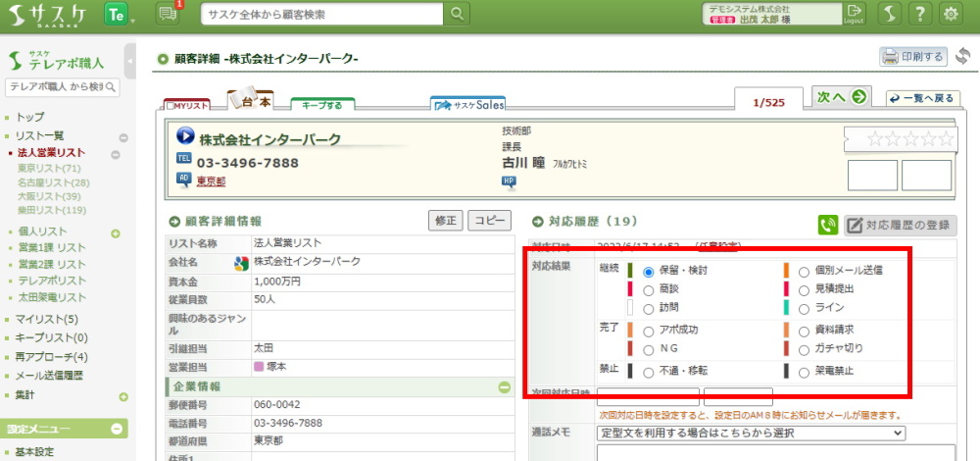Screen dimensions: 980x461
Task: Select the ガチャ切り radio button
Action: click(x=804, y=349)
